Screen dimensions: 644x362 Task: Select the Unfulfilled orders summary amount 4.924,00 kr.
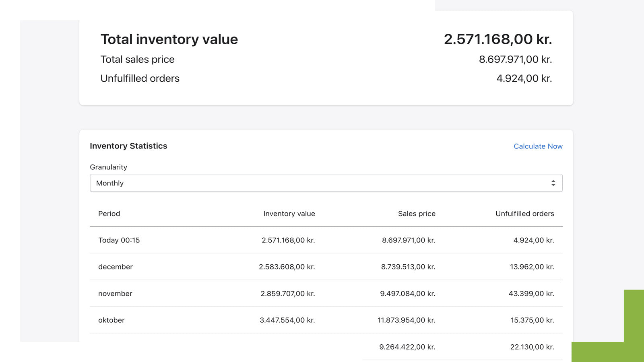[x=525, y=78]
